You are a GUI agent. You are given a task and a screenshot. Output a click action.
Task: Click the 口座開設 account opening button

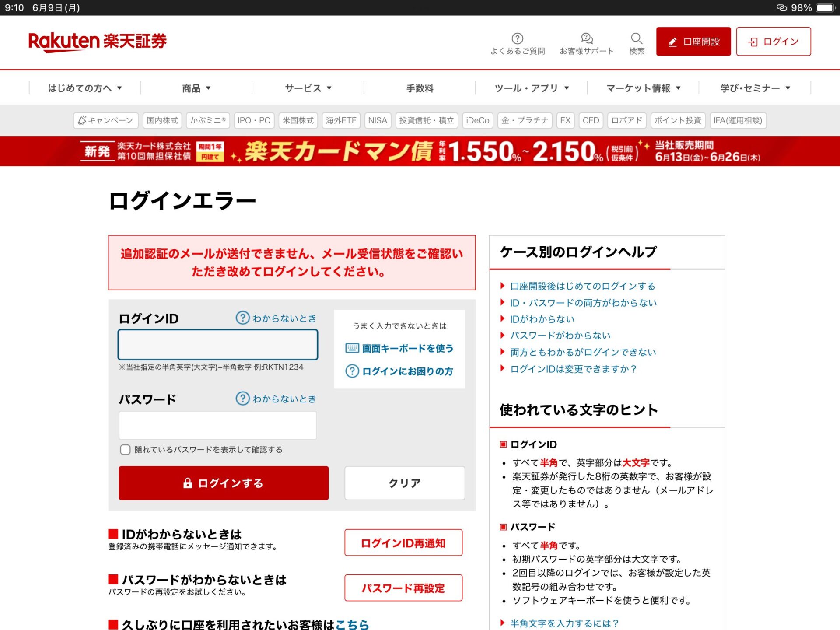(x=693, y=42)
